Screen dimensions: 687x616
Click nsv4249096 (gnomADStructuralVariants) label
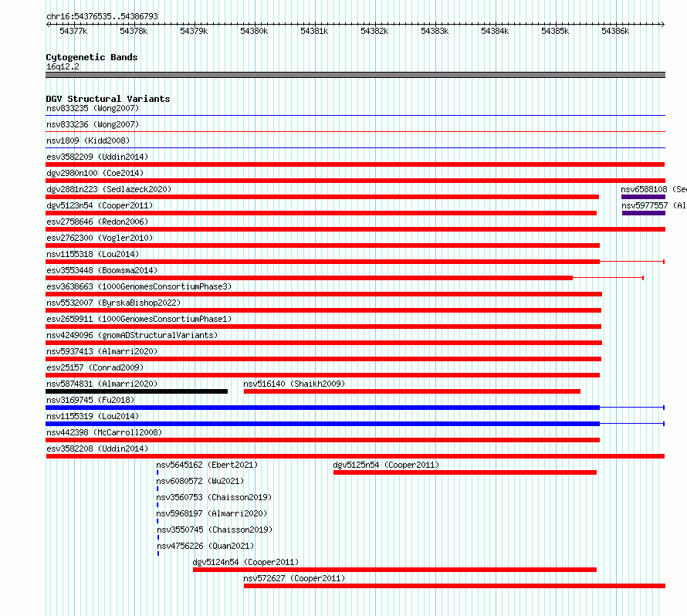(x=132, y=335)
